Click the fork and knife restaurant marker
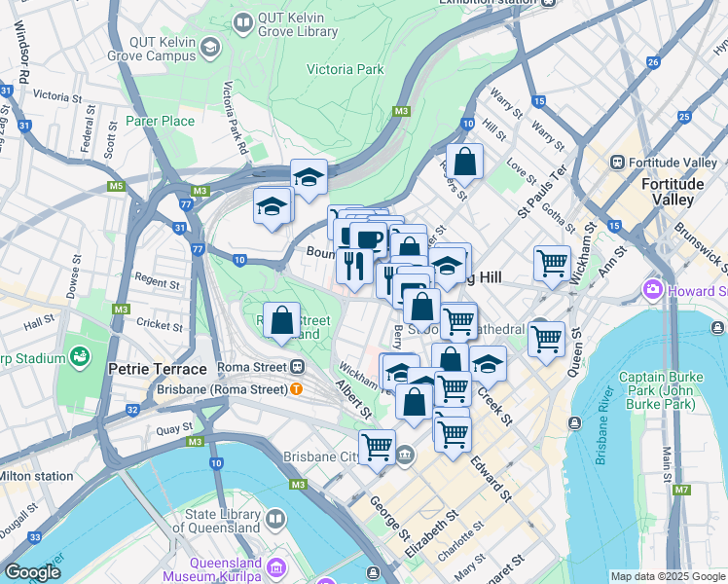728x584 pixels. click(349, 265)
